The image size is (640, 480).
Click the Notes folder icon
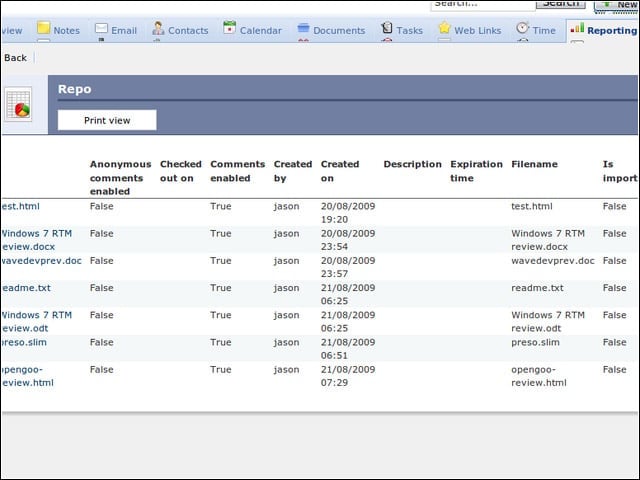click(x=44, y=28)
